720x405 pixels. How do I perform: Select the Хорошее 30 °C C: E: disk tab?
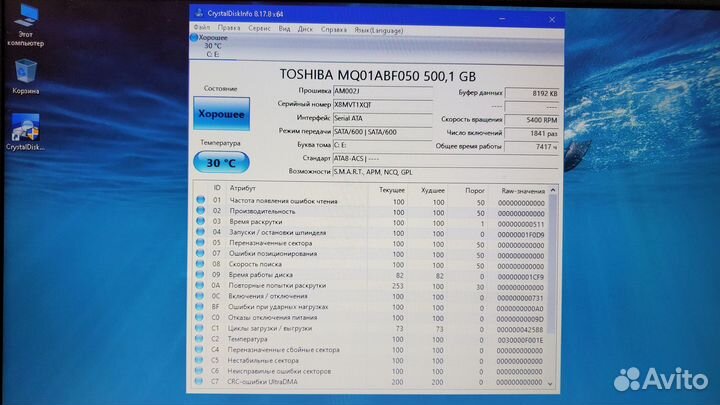[213, 46]
